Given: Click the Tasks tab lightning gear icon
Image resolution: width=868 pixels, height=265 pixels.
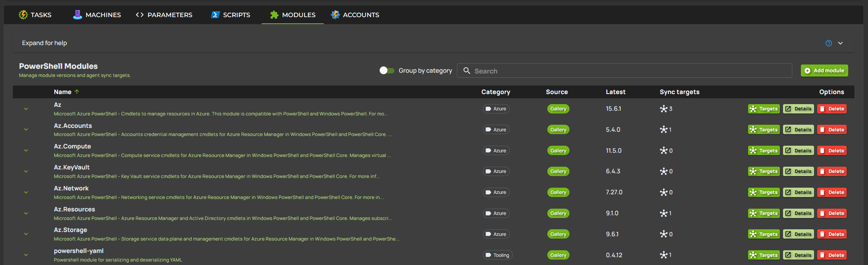Looking at the screenshot, I should click(23, 15).
